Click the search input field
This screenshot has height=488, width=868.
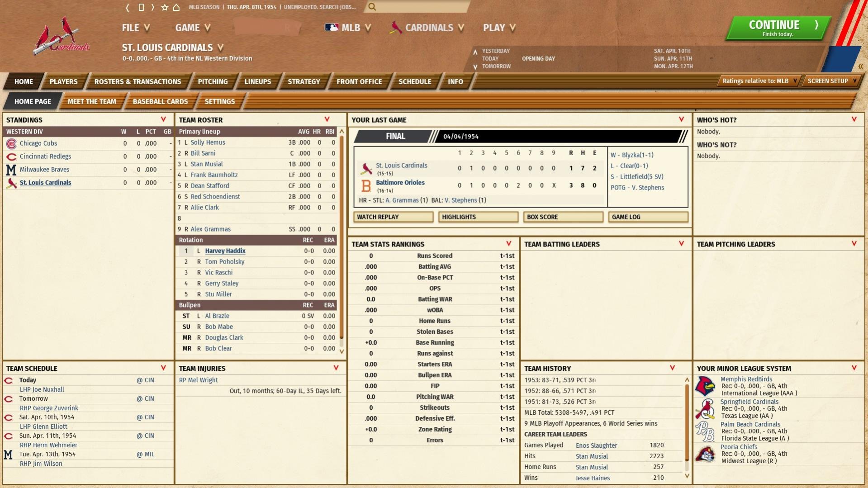tap(421, 7)
